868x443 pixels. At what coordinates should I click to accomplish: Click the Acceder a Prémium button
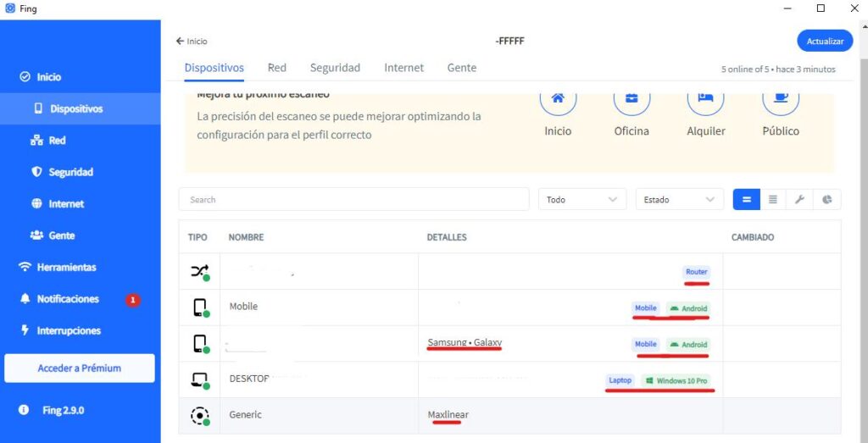79,368
